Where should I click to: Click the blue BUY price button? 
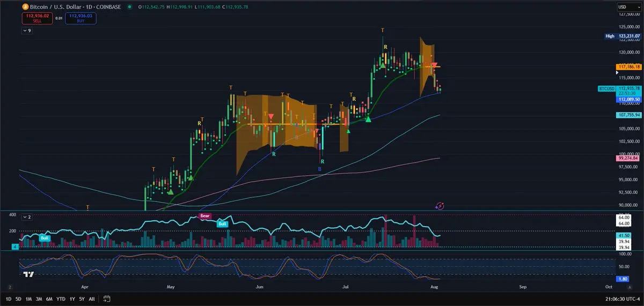click(x=80, y=18)
